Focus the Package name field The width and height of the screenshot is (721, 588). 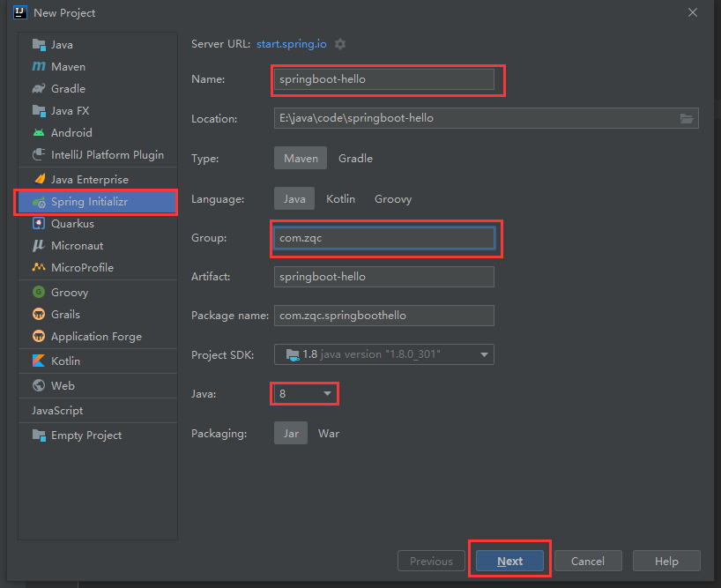pos(384,316)
